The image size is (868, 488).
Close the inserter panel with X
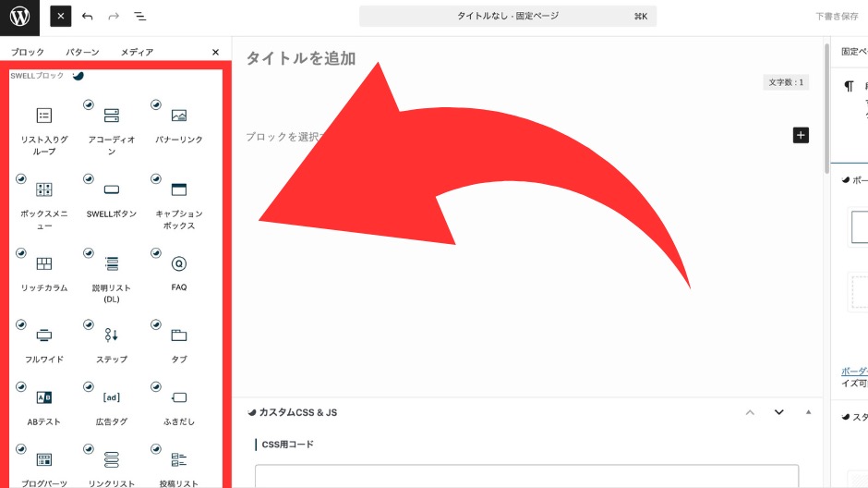tap(215, 52)
